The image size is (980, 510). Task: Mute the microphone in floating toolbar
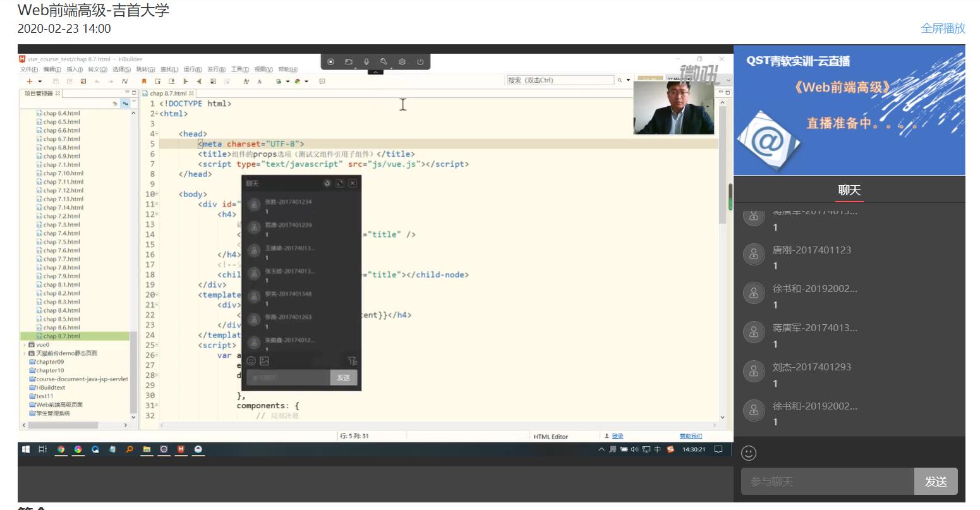(366, 62)
